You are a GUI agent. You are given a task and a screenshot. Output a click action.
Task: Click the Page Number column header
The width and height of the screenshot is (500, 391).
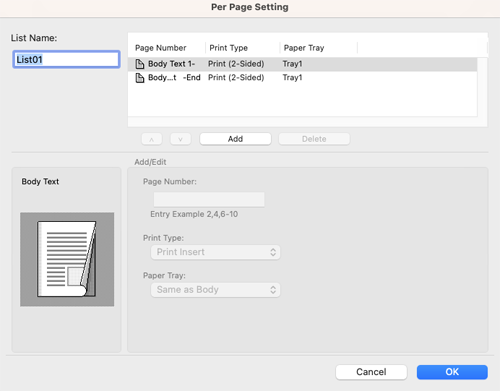click(160, 48)
